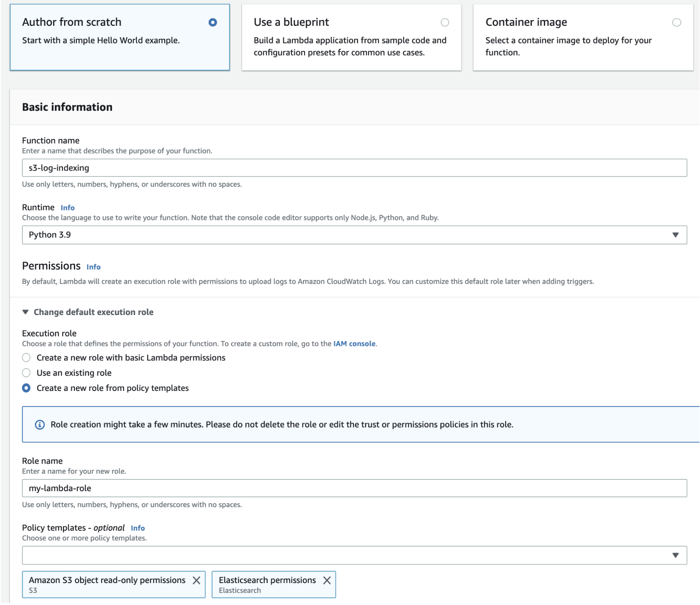Select the Container image option
This screenshot has height=605, width=700.
pos(676,22)
